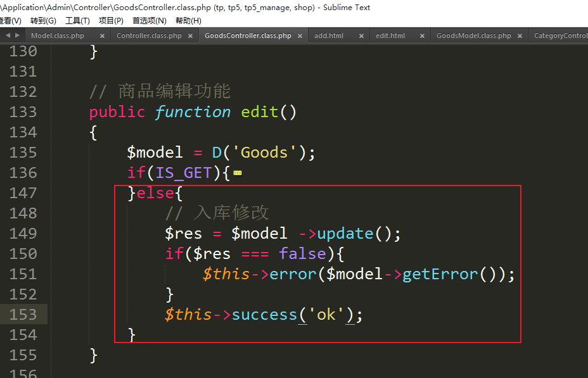Viewport: 588px width, 378px height.
Task: Open the edit.html tab
Action: click(x=390, y=36)
